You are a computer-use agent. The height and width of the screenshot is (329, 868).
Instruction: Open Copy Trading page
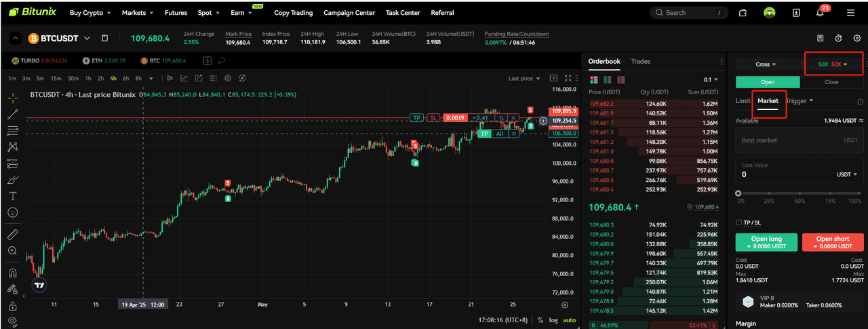point(294,13)
